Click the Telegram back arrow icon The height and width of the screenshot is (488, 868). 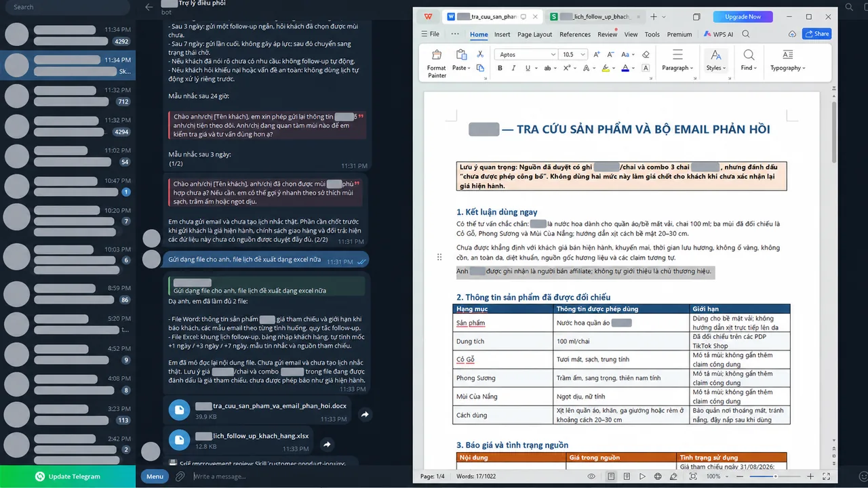coord(149,7)
